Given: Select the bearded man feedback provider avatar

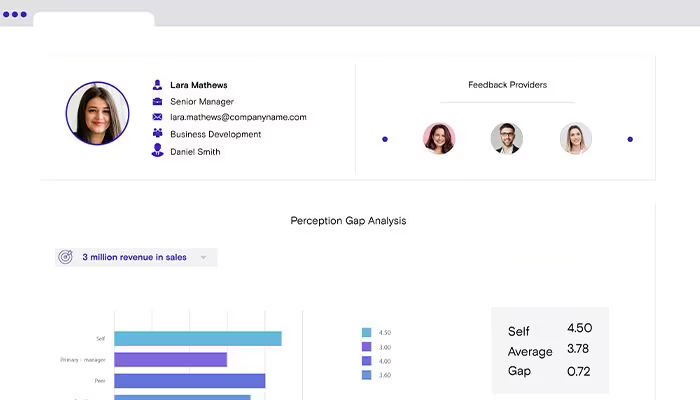Looking at the screenshot, I should (507, 138).
